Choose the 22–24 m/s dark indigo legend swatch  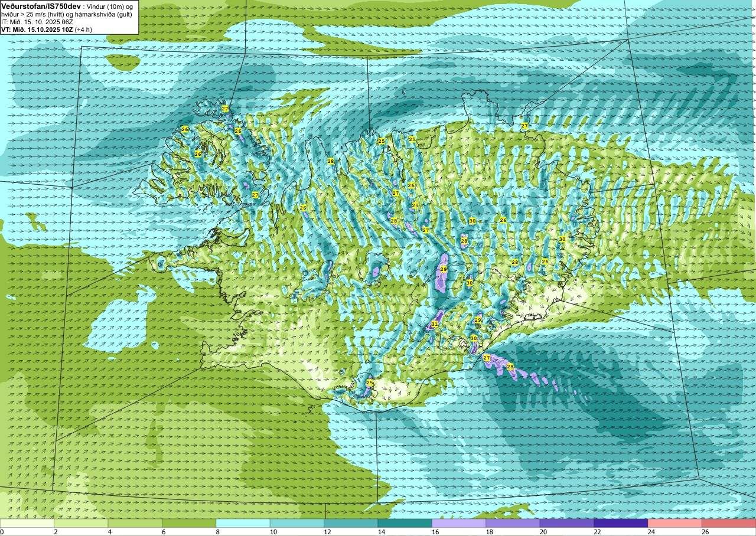pos(621,523)
